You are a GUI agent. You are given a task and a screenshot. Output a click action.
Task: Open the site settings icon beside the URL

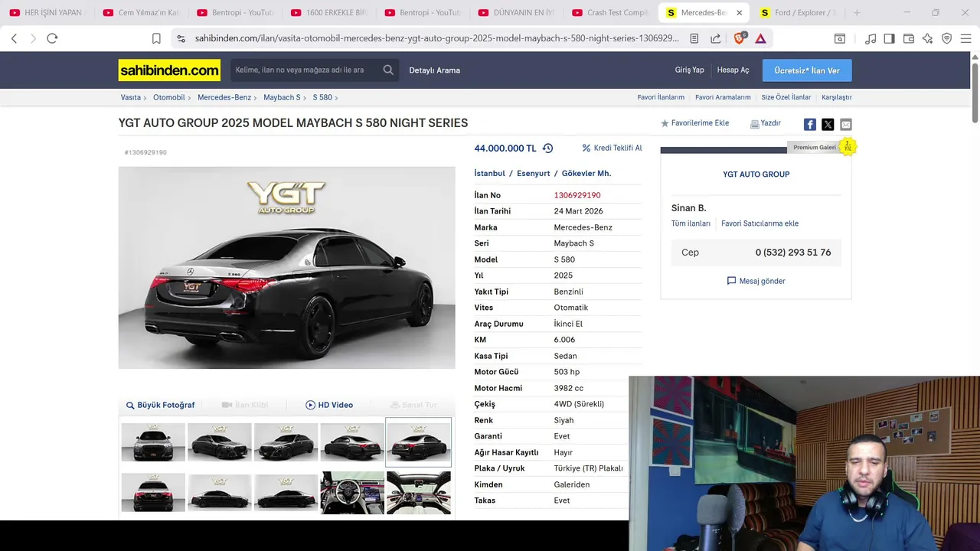(181, 38)
